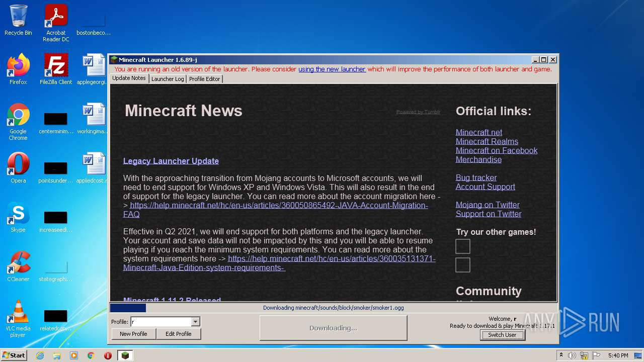Launch Acrobat Reader DC shortcut
644x362 pixels.
[56, 23]
